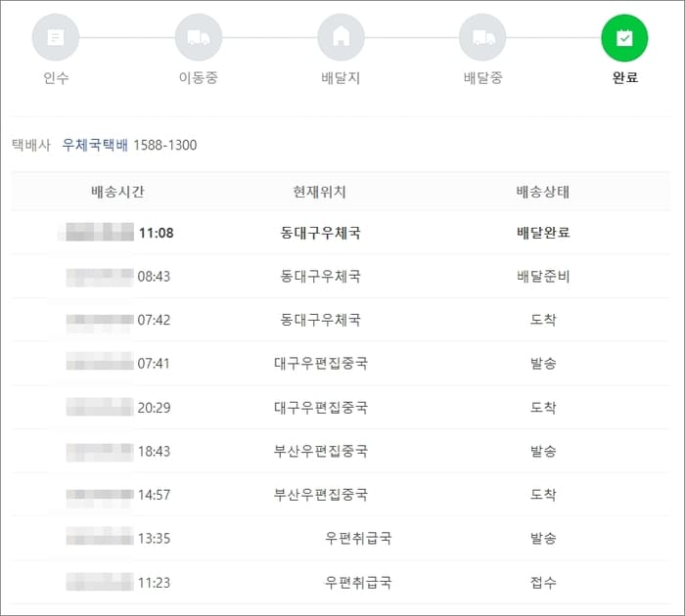Click the 인수 receipt step icon
This screenshot has height=616, width=685.
tap(56, 37)
